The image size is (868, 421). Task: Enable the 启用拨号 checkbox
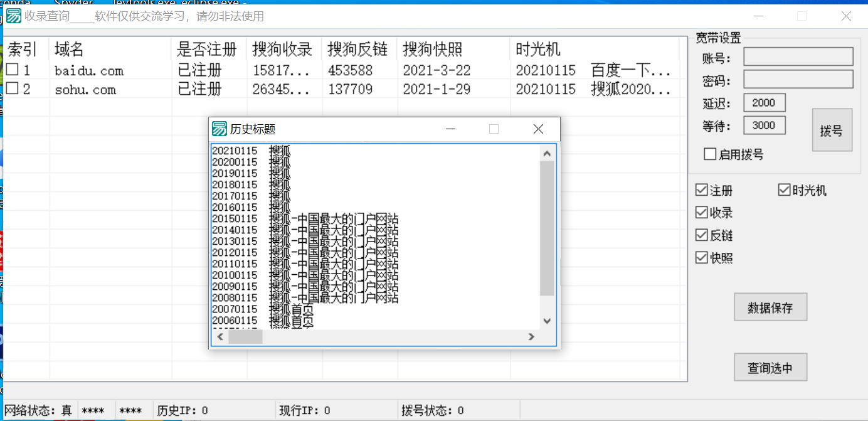pos(710,154)
